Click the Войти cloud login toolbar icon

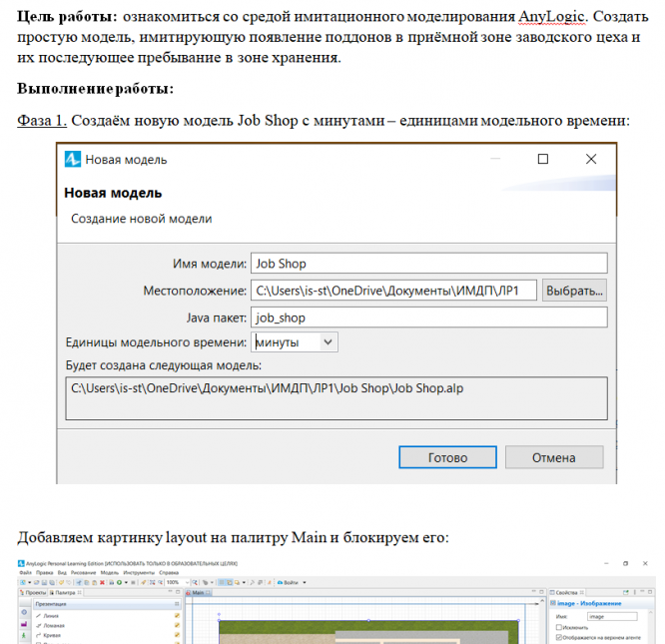click(x=288, y=582)
